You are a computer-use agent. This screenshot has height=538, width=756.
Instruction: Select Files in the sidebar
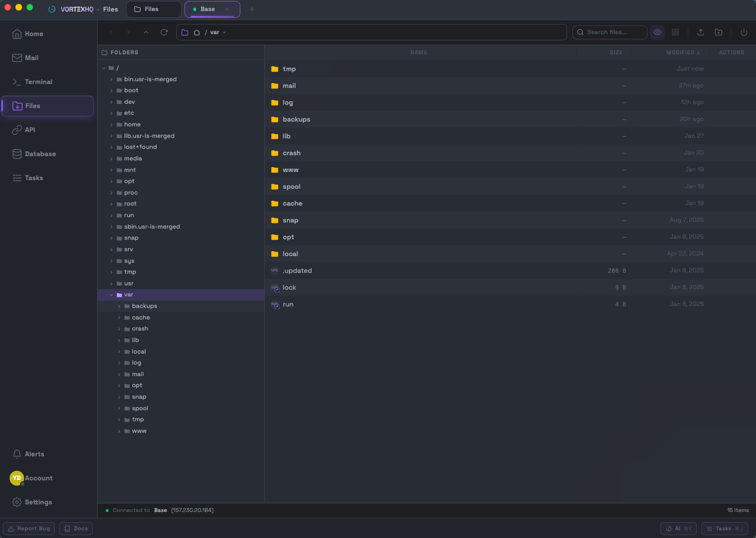(x=48, y=106)
